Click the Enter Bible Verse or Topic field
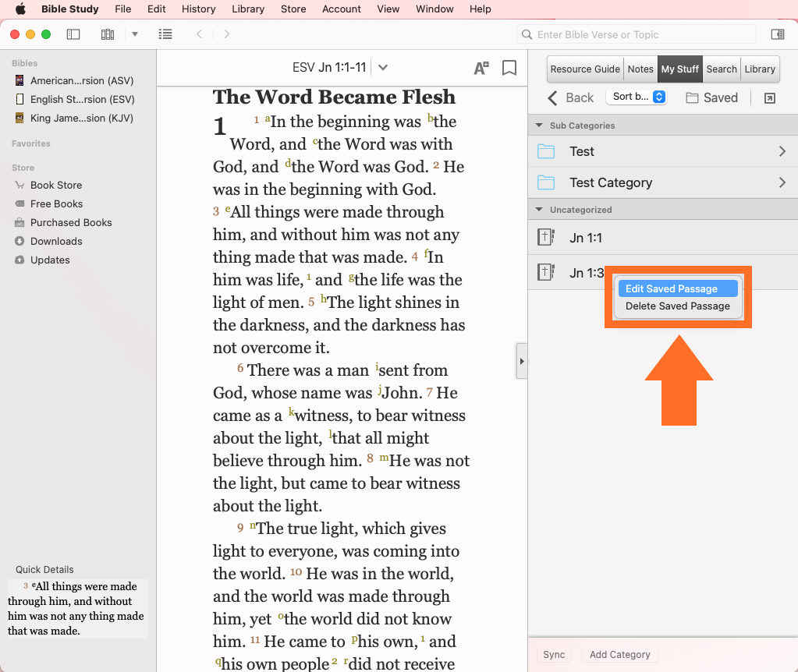The width and height of the screenshot is (798, 672). pyautogui.click(x=637, y=34)
